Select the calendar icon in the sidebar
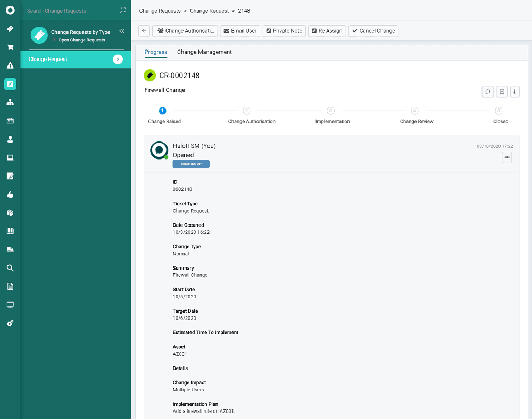 tap(10, 121)
